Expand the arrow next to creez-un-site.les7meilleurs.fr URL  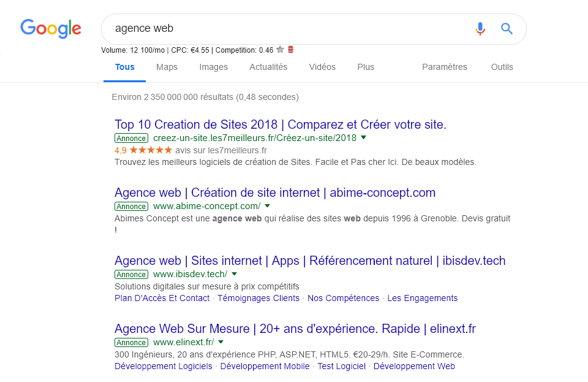click(x=363, y=138)
